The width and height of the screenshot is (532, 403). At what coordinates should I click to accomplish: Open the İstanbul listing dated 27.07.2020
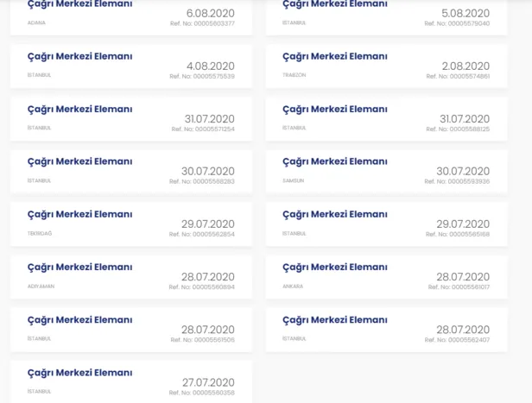tap(79, 373)
